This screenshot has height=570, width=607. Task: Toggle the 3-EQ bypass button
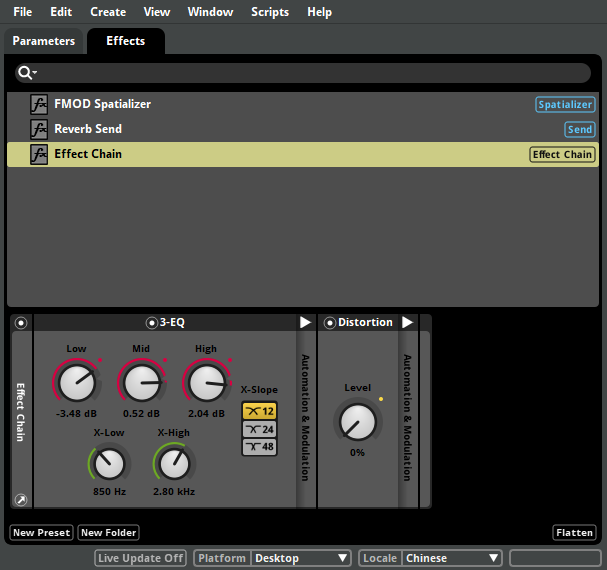click(152, 323)
